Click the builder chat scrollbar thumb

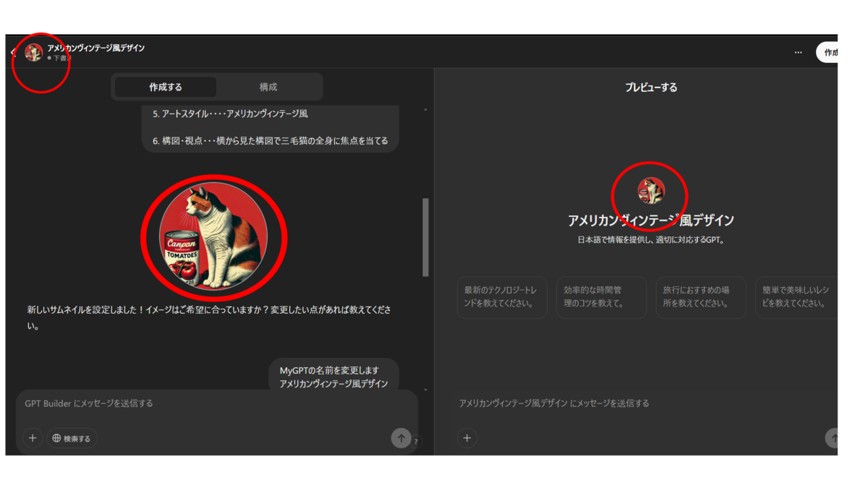click(x=425, y=237)
